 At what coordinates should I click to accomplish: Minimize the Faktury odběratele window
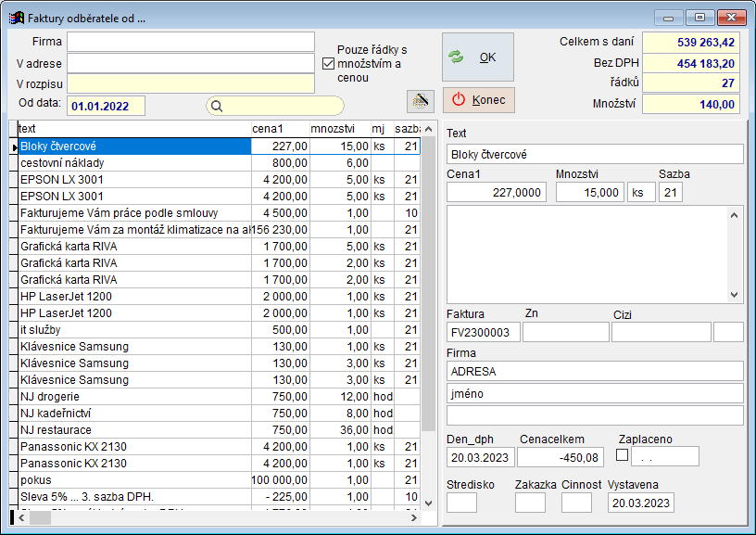click(668, 18)
